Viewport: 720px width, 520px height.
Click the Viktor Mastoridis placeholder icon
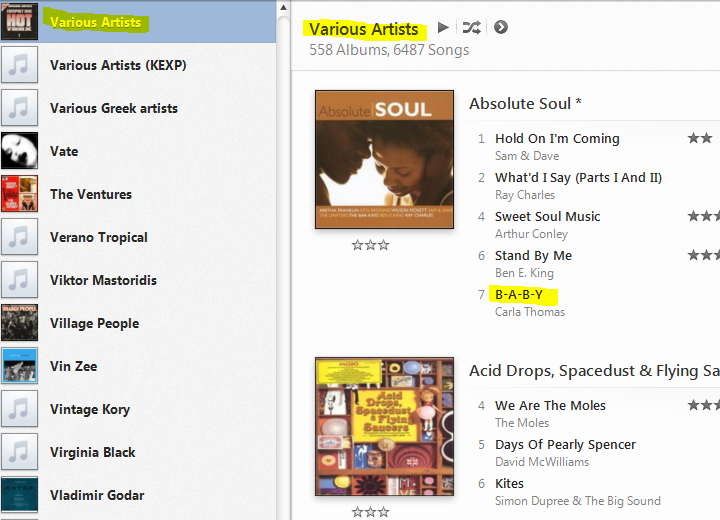(x=19, y=280)
